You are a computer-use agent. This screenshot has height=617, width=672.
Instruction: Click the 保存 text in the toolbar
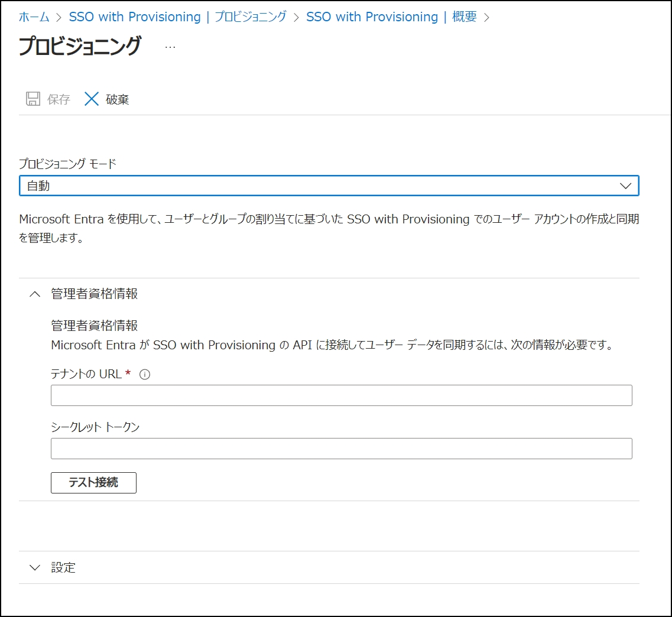pos(59,99)
